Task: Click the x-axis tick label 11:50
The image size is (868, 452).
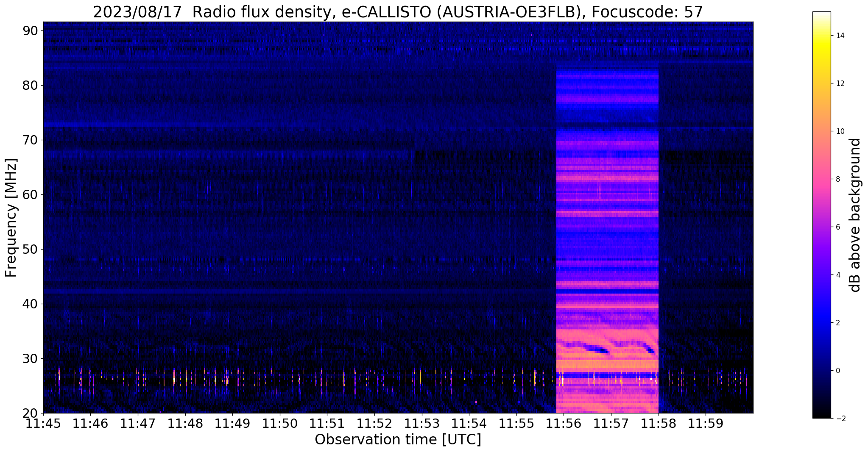Action: coord(279,423)
